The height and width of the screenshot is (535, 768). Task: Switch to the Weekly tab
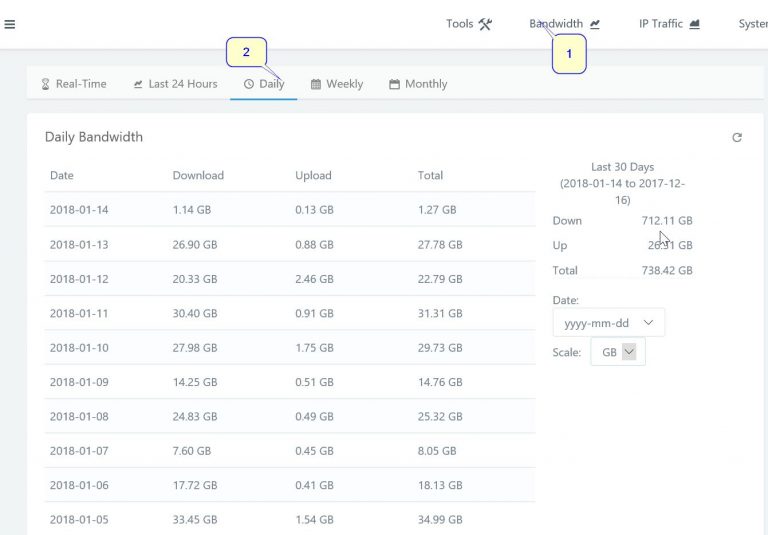[x=337, y=84]
